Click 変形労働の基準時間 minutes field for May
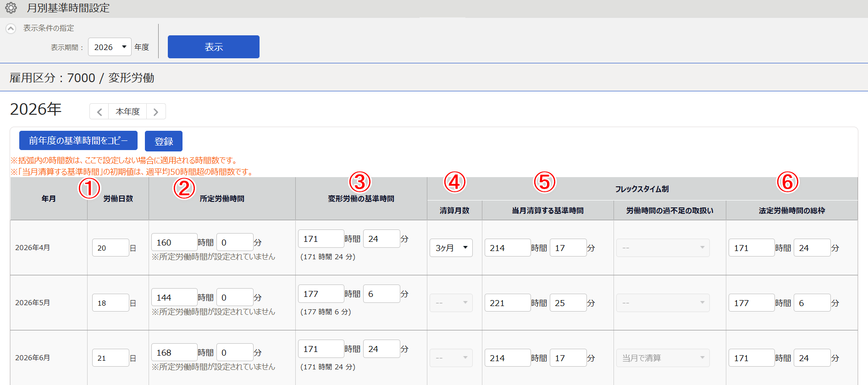Screen dimensions: 868x385 click(381, 294)
